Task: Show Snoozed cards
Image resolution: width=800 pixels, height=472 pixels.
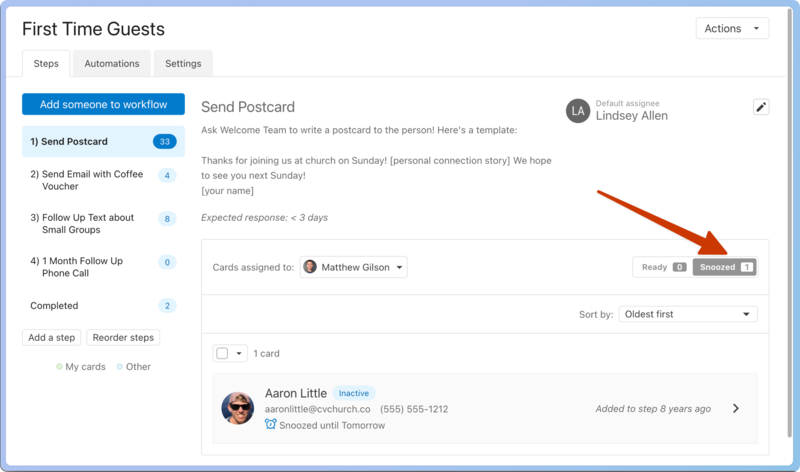Action: (725, 267)
